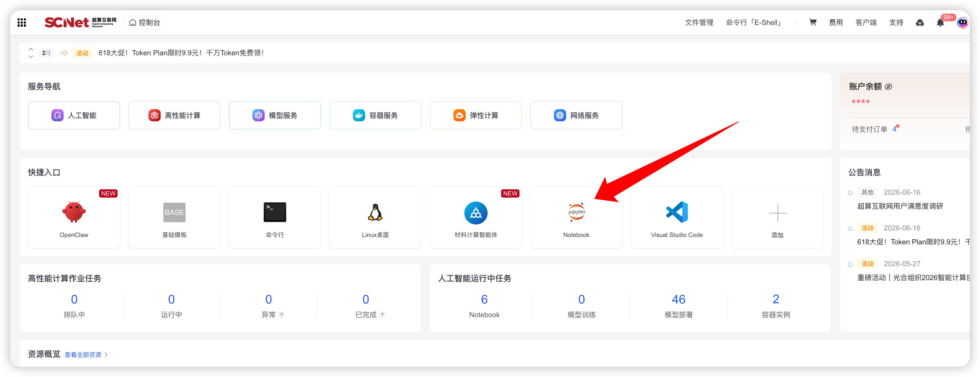
Task: Show next announcement with down chevron
Action: point(31,57)
